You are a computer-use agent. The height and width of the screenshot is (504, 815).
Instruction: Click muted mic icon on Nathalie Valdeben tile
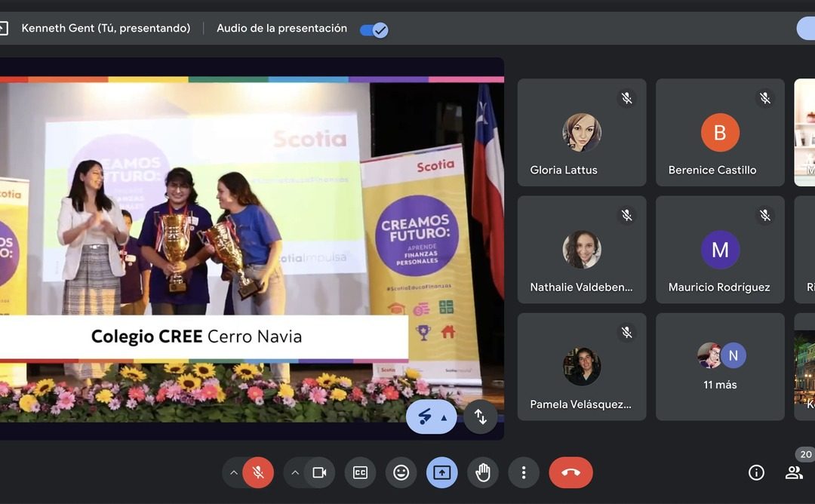tap(627, 215)
